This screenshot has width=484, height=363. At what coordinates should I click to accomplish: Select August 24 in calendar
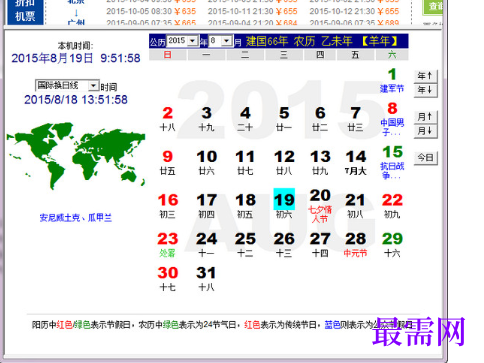[x=206, y=244]
